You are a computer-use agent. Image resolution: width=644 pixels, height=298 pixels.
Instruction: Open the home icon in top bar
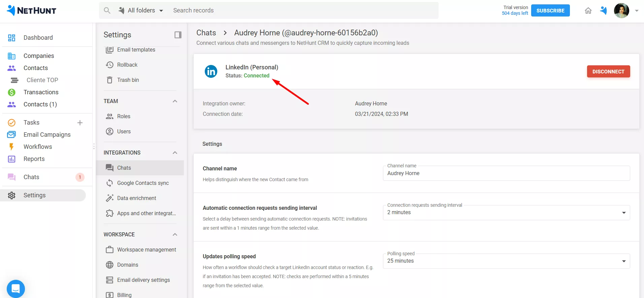click(588, 10)
